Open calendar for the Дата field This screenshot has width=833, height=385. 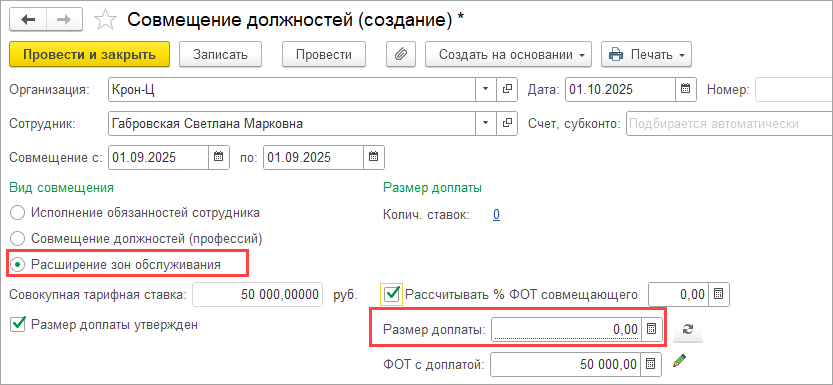pyautogui.click(x=685, y=89)
